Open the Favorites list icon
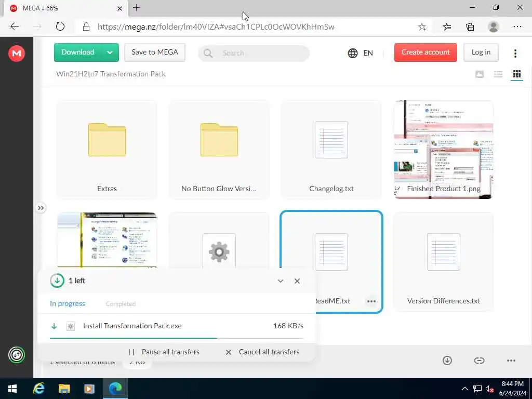 pyautogui.click(x=447, y=27)
